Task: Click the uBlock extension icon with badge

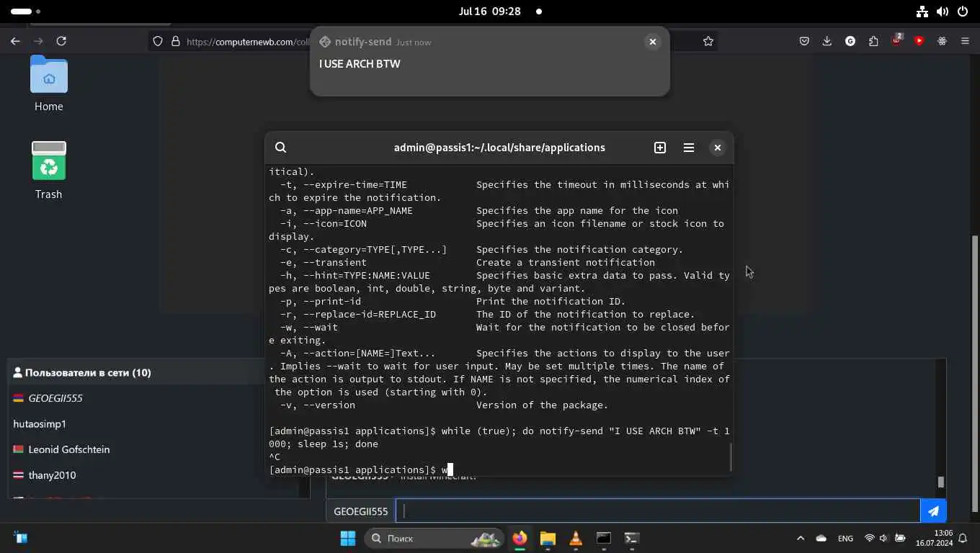Action: (896, 40)
